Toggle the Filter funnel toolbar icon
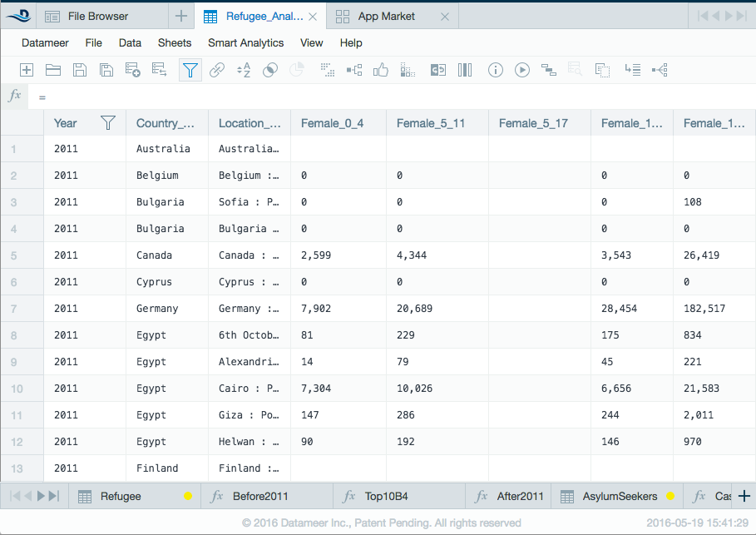 point(190,70)
